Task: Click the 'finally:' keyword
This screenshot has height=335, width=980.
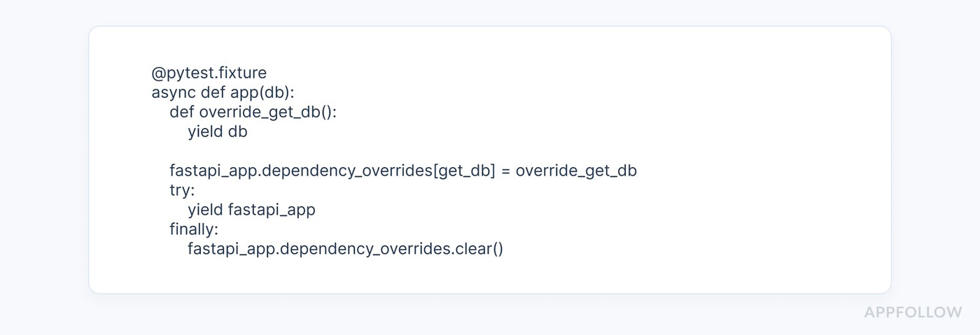Action: click(x=194, y=229)
